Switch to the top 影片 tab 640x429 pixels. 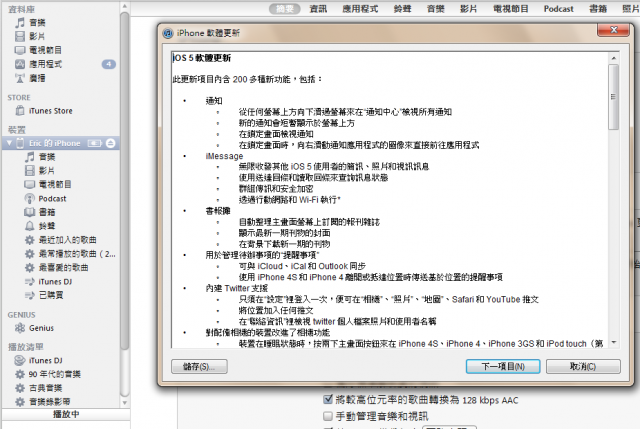coord(469,9)
